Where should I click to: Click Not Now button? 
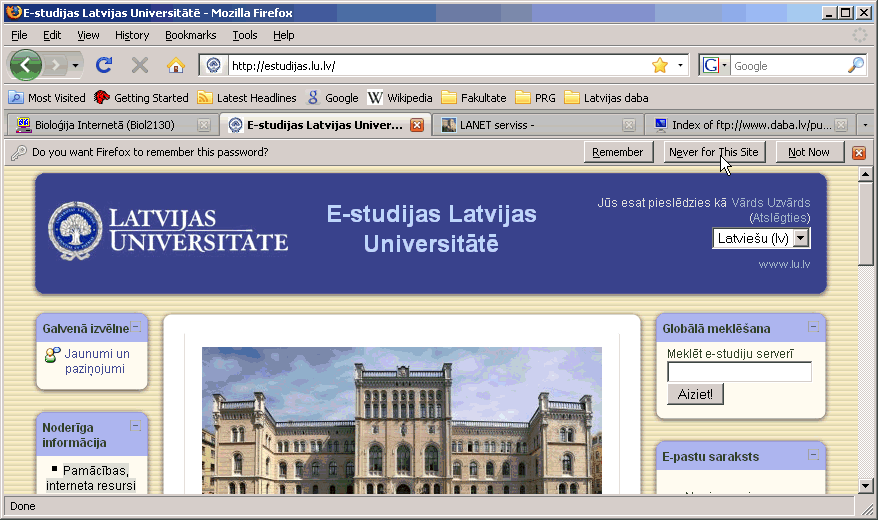[809, 152]
